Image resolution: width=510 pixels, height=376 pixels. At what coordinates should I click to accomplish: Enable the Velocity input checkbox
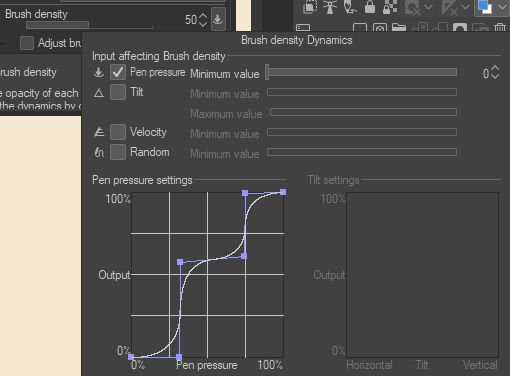(118, 132)
